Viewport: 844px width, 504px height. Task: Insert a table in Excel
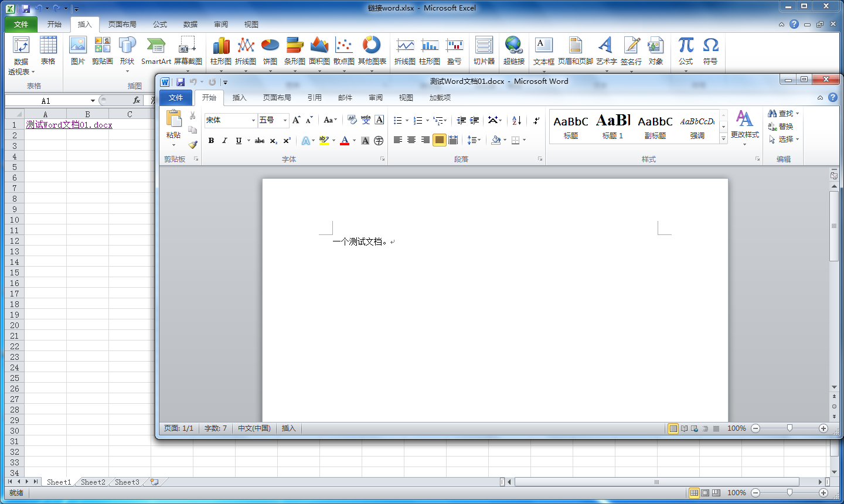pos(48,51)
